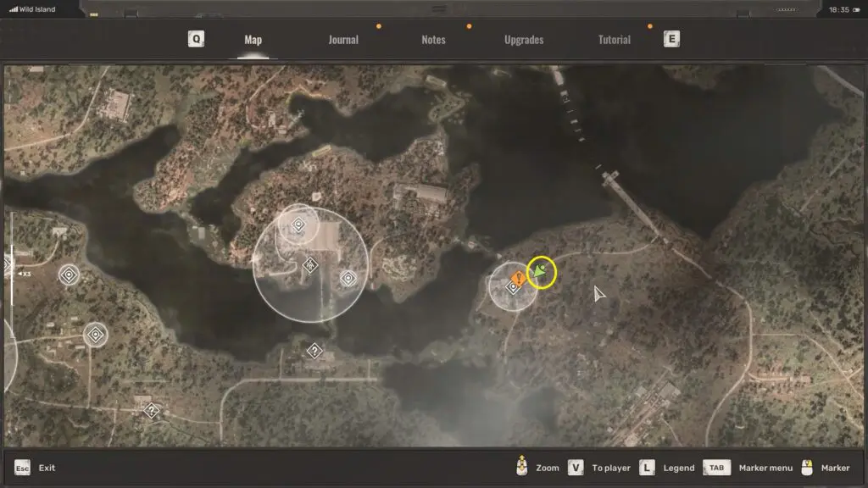The height and width of the screenshot is (488, 868).
Task: Open the Upgrades tab
Action: (x=524, y=40)
